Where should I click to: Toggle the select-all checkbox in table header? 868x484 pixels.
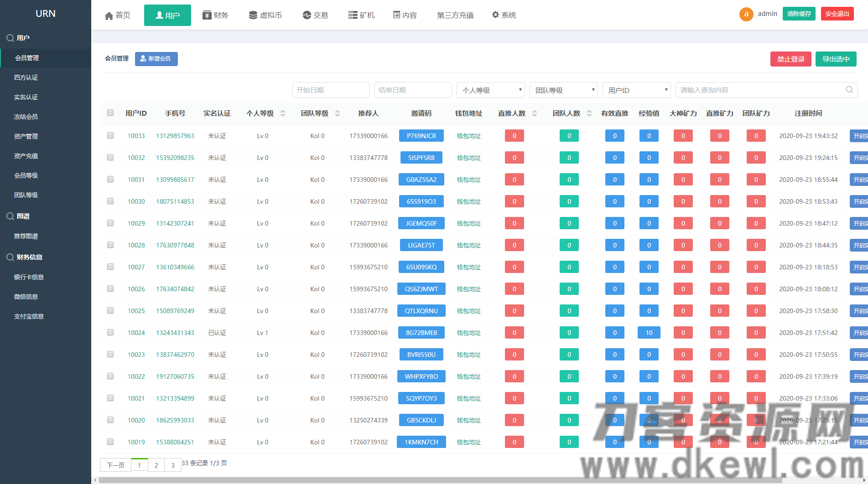[110, 113]
